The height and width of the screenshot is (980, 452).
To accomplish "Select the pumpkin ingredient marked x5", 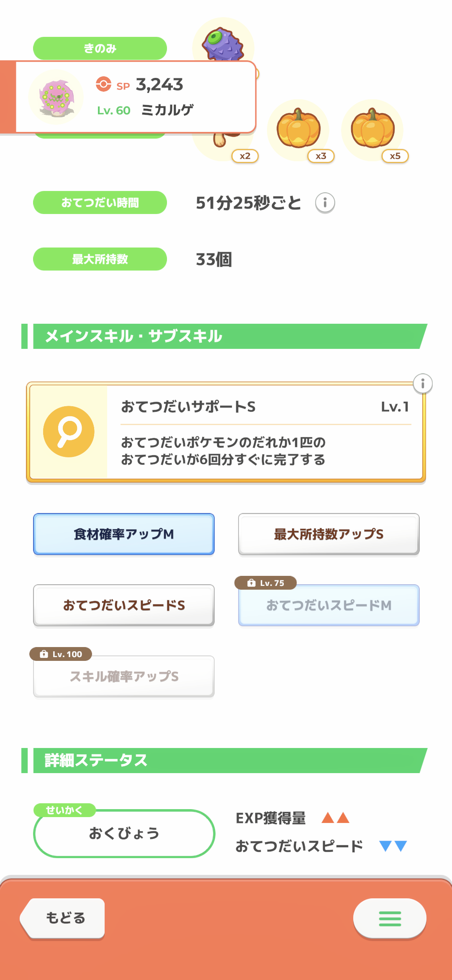I will pos(372,130).
